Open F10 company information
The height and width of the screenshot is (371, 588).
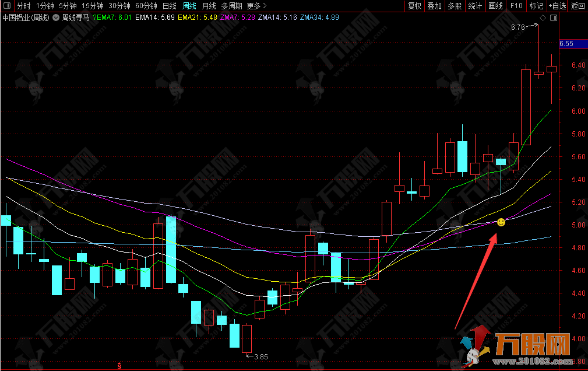516,6
